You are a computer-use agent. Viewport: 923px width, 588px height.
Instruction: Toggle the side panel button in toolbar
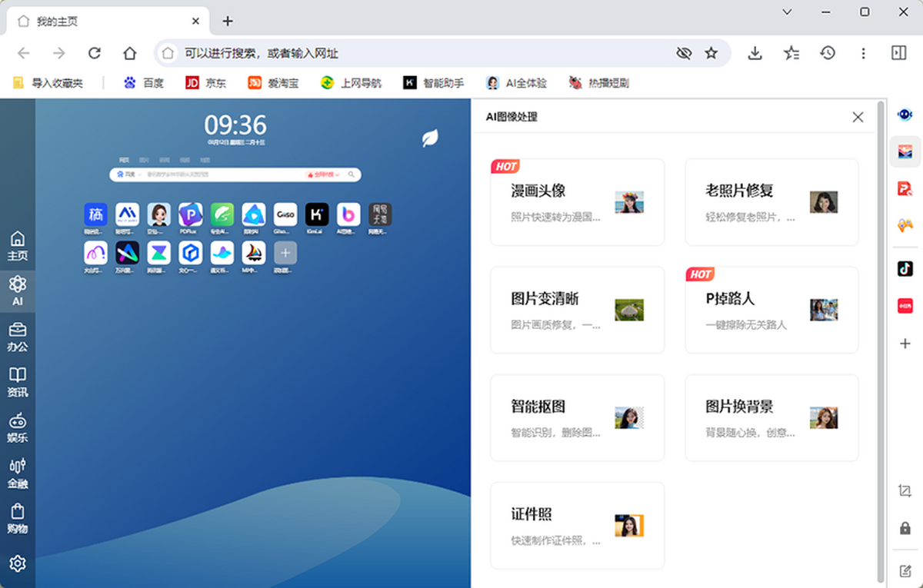[898, 53]
